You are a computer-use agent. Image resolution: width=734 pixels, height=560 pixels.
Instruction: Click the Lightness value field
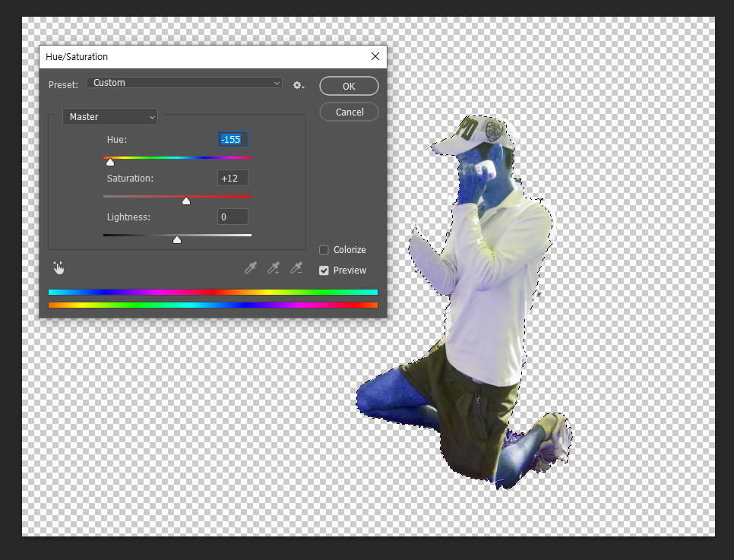[233, 217]
